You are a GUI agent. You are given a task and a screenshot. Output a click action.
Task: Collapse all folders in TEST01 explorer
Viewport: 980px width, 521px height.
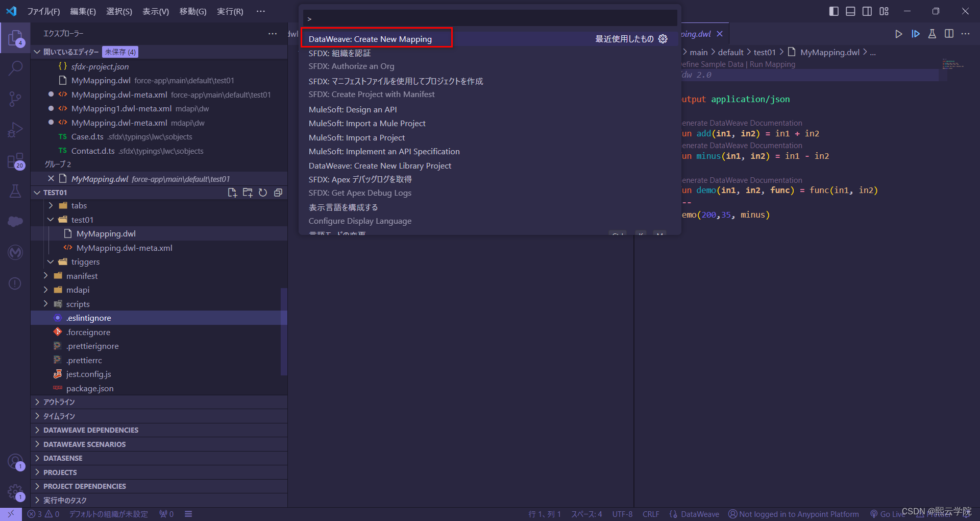[278, 193]
